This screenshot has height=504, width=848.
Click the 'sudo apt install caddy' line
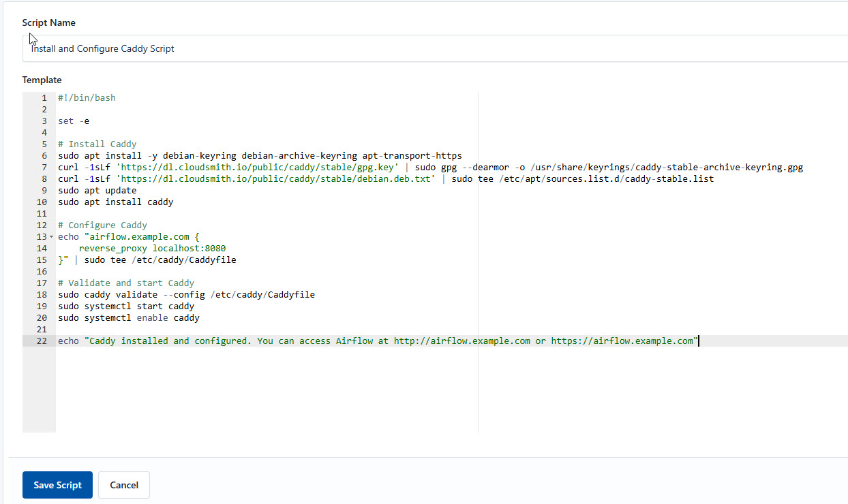(115, 202)
